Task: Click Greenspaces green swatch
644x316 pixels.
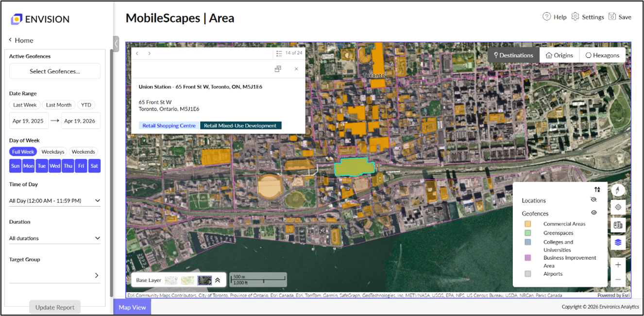Action: point(528,233)
